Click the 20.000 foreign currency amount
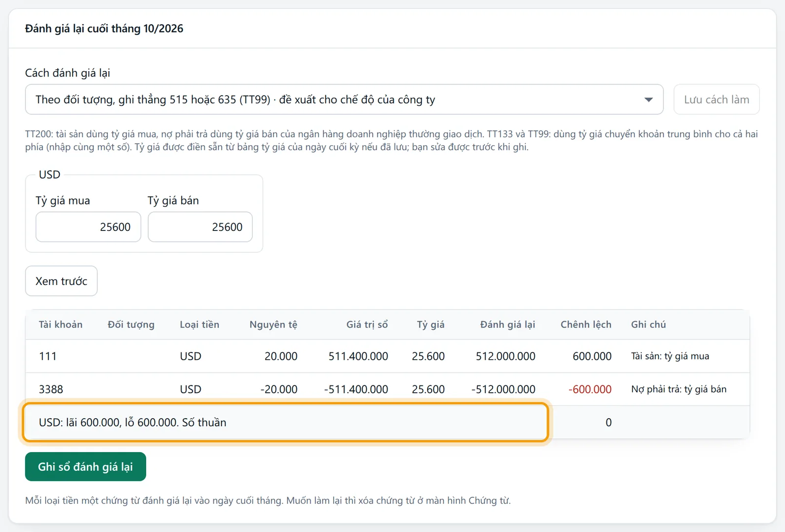Viewport: 785px width, 532px height. [281, 356]
